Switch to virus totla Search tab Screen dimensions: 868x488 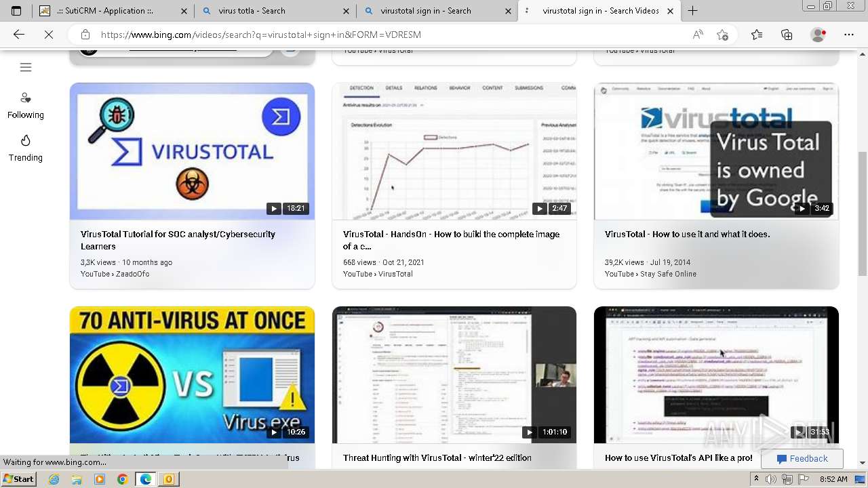click(x=275, y=11)
